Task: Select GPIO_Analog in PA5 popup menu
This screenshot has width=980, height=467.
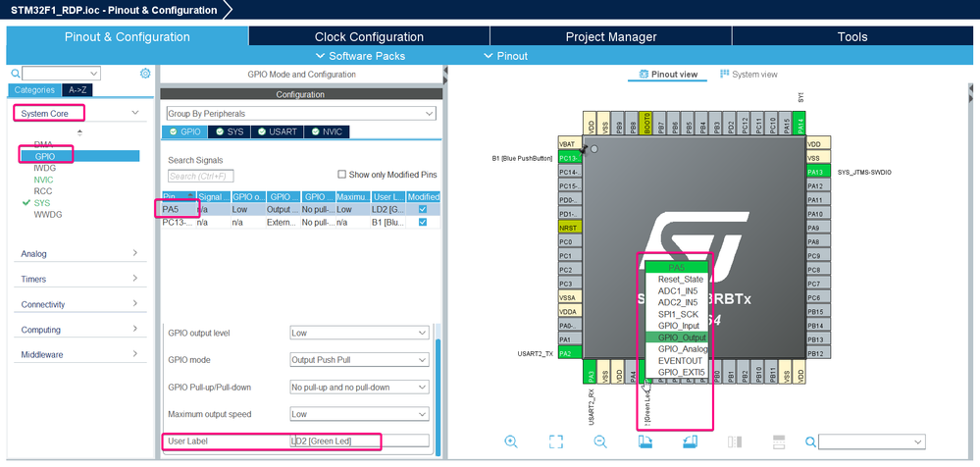Action: (678, 349)
